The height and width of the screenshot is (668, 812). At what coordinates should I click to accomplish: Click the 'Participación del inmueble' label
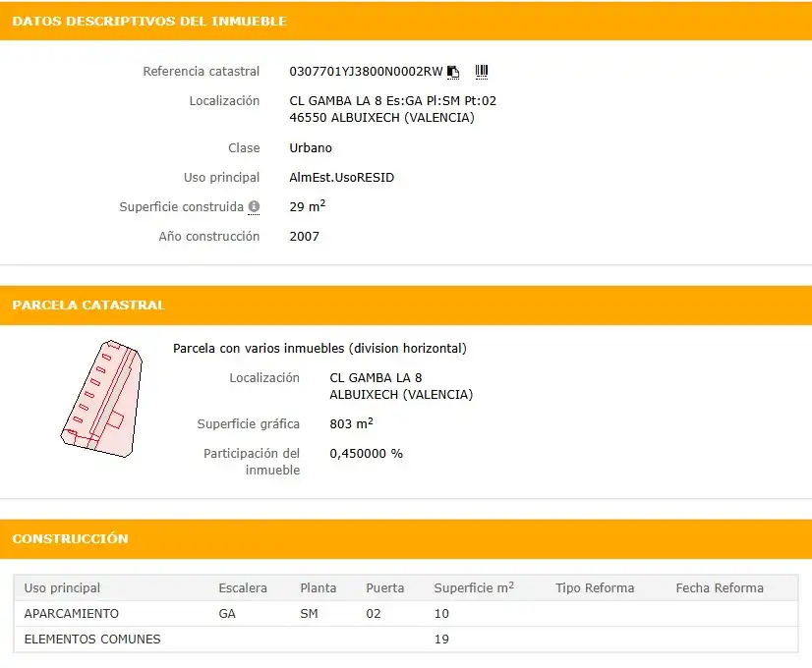pyautogui.click(x=252, y=462)
